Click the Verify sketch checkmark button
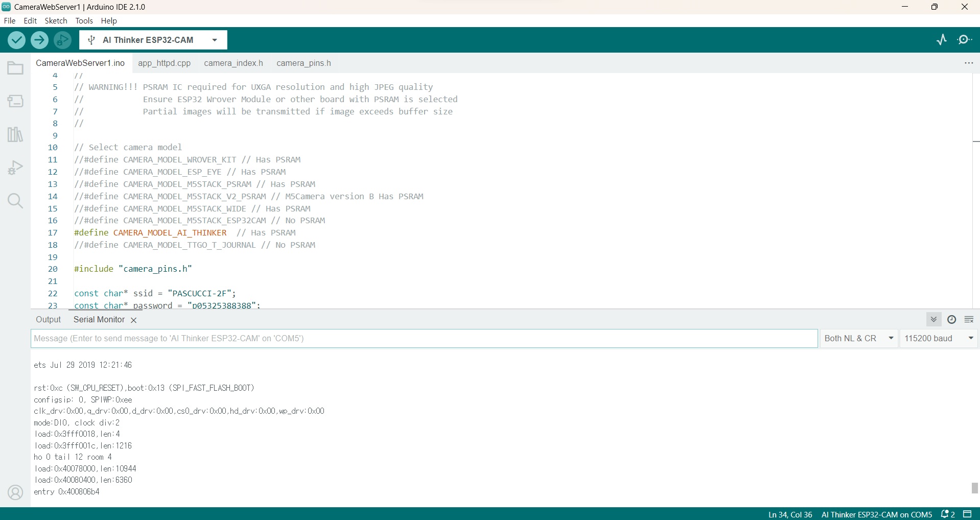Viewport: 980px width, 520px height. pyautogui.click(x=17, y=40)
